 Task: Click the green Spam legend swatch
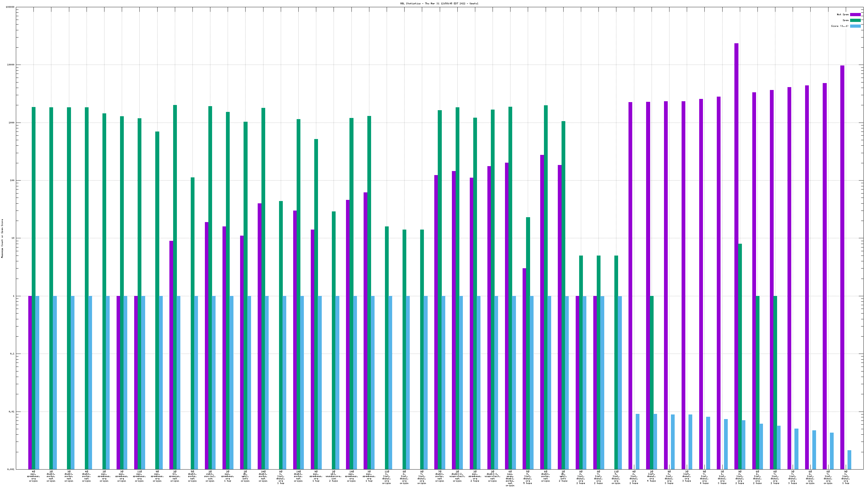855,20
